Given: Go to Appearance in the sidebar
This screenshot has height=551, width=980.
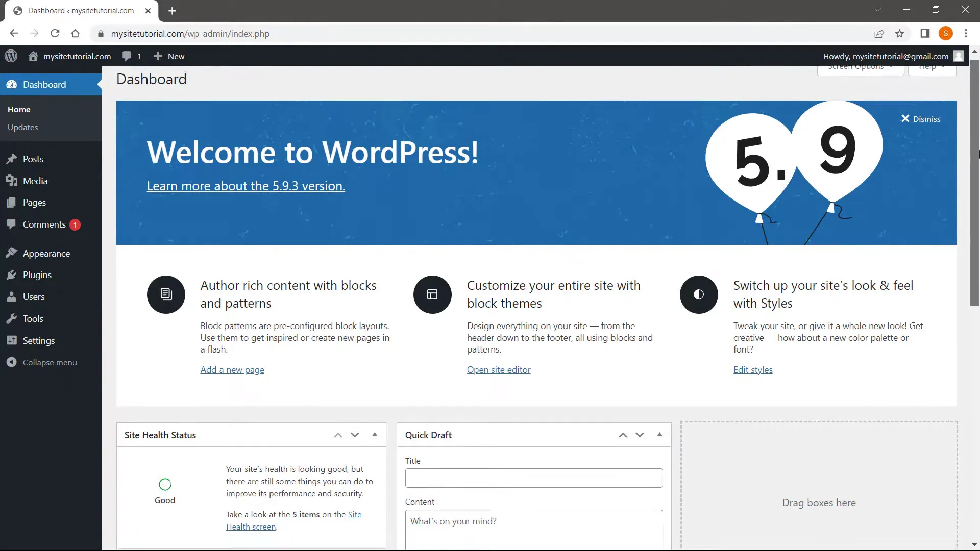Looking at the screenshot, I should (46, 254).
